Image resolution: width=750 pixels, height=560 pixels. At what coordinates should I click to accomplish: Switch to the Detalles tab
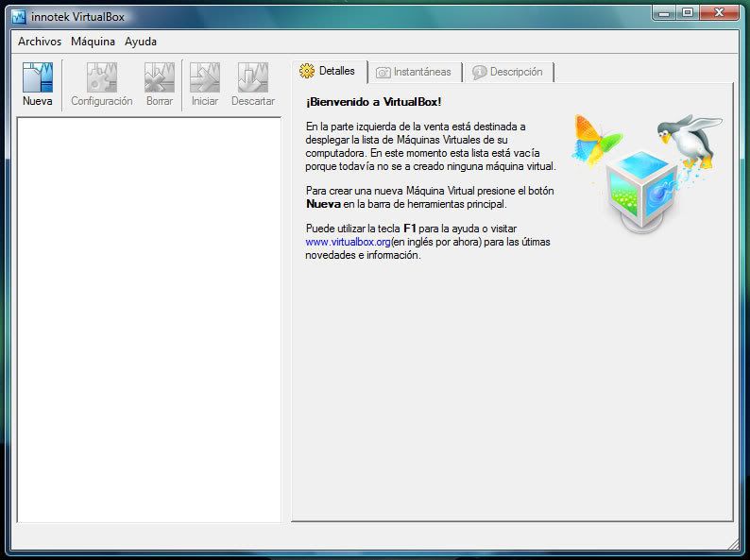click(330, 71)
